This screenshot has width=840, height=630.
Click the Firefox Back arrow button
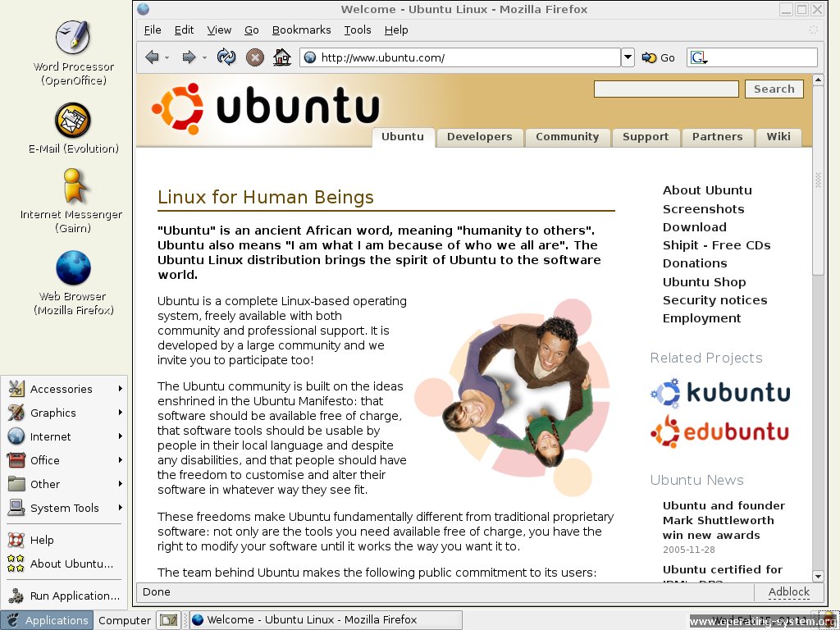point(152,57)
